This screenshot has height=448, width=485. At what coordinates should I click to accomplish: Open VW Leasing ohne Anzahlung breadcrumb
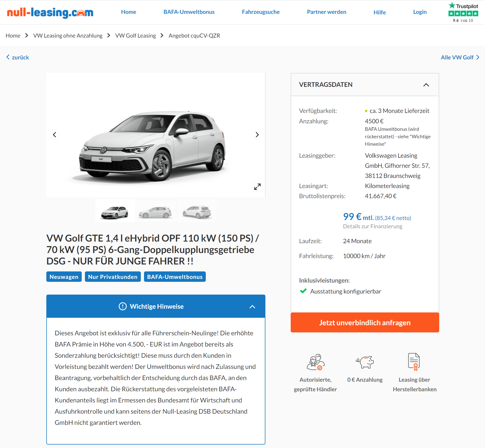point(68,35)
